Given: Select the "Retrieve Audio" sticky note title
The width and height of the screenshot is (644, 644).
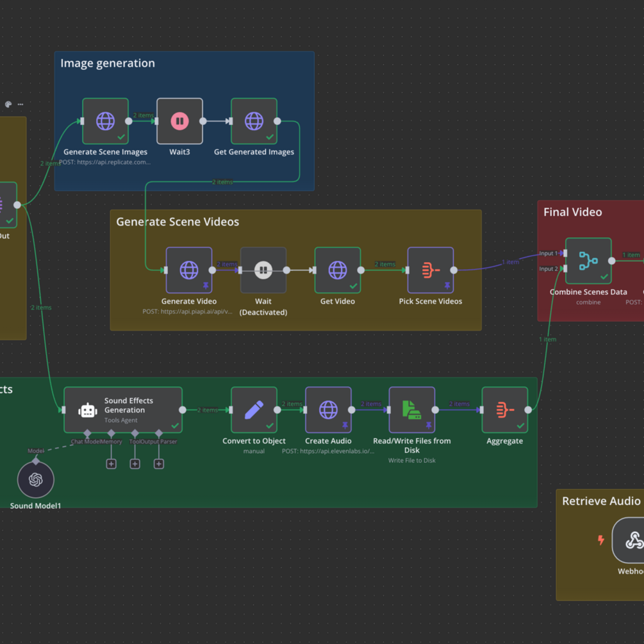Looking at the screenshot, I should tap(601, 501).
